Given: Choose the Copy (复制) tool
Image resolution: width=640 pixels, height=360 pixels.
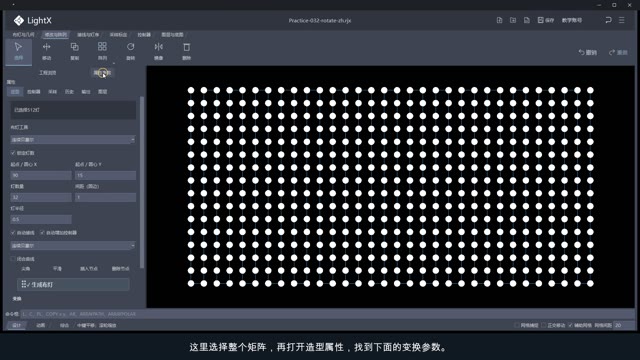Looking at the screenshot, I should coord(75,51).
